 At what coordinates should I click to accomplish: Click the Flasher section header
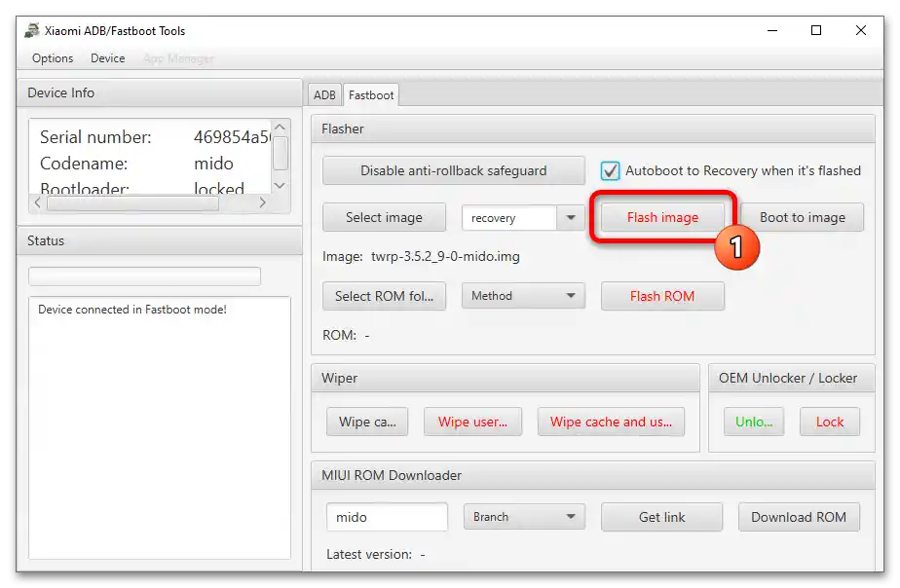pos(593,129)
